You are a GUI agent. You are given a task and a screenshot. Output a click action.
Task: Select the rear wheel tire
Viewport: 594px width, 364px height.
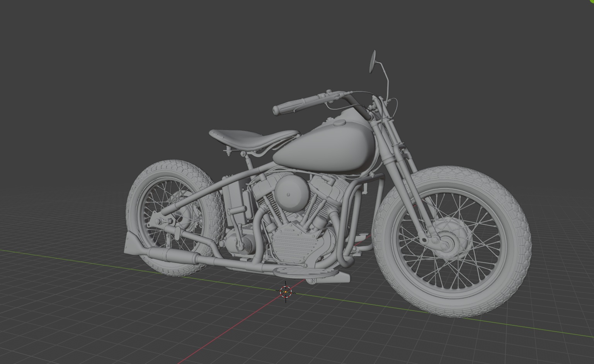[x=175, y=218]
